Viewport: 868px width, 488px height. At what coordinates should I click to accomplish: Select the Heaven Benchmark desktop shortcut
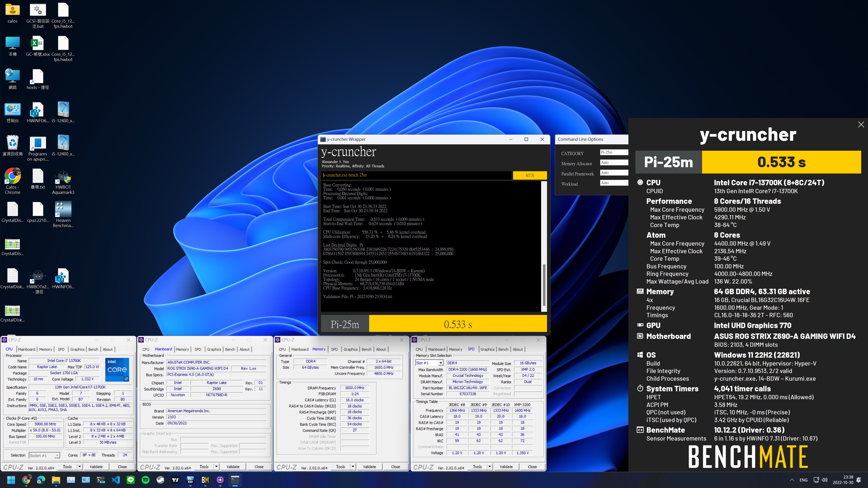click(x=63, y=215)
